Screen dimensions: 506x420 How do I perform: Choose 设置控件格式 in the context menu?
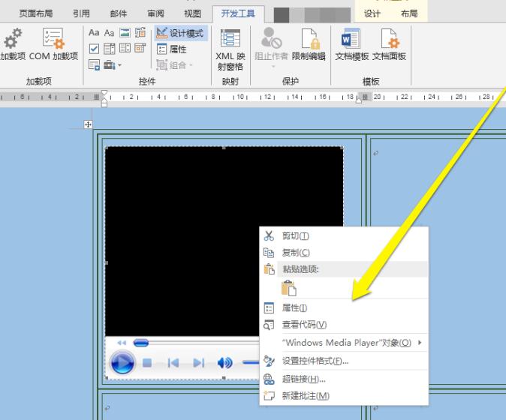click(x=315, y=361)
